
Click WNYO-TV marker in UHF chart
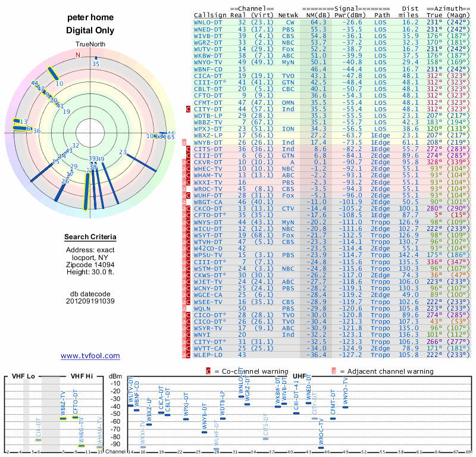pyautogui.click(x=345, y=407)
